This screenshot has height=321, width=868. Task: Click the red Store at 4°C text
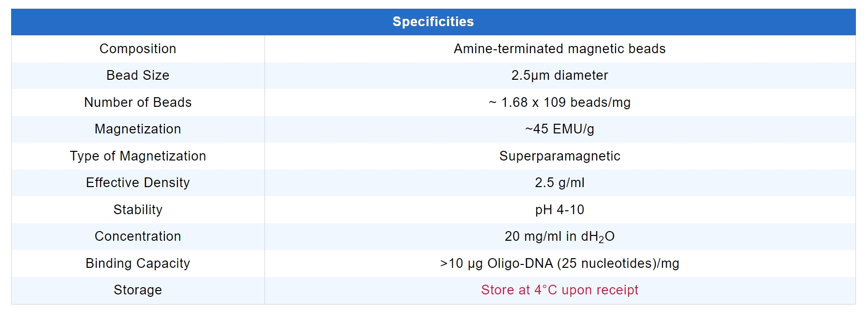(x=559, y=290)
